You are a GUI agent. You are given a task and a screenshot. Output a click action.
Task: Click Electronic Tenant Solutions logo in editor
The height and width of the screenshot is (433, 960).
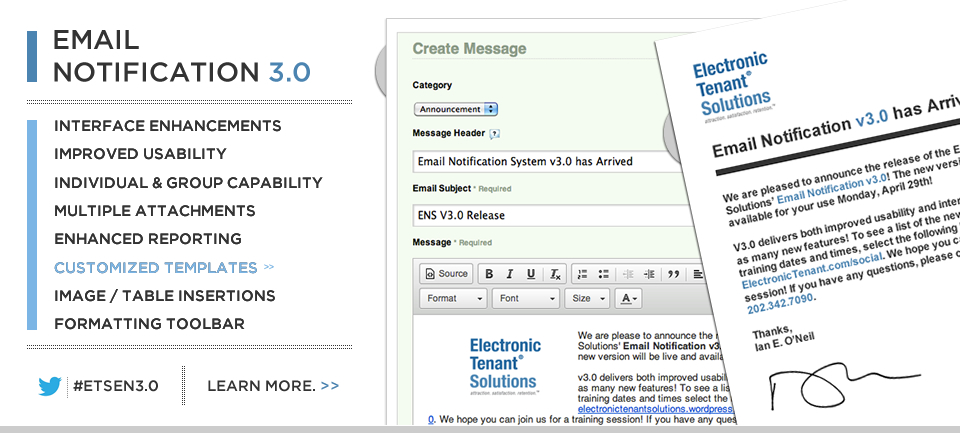pyautogui.click(x=505, y=366)
